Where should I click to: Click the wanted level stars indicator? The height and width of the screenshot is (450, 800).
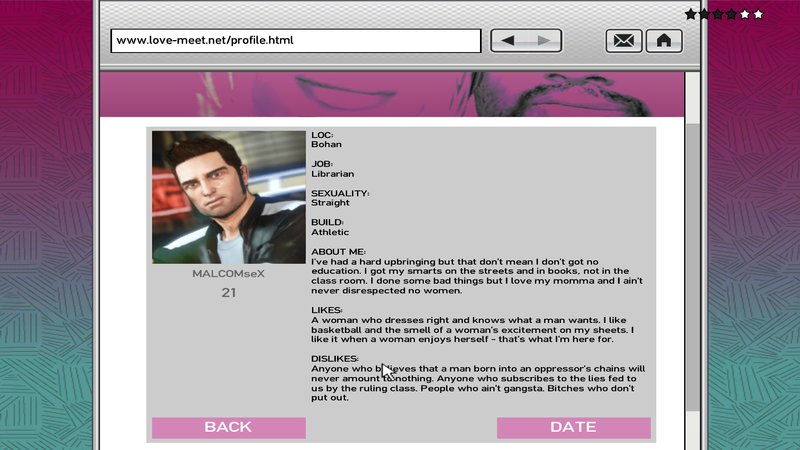click(x=724, y=14)
